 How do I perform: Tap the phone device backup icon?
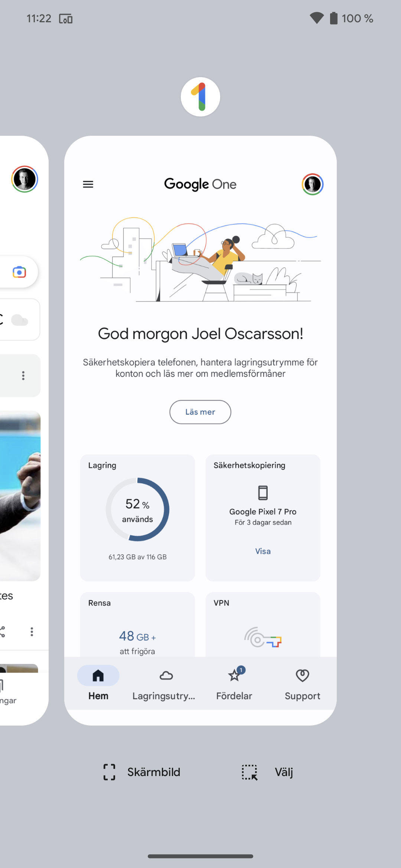pyautogui.click(x=263, y=493)
